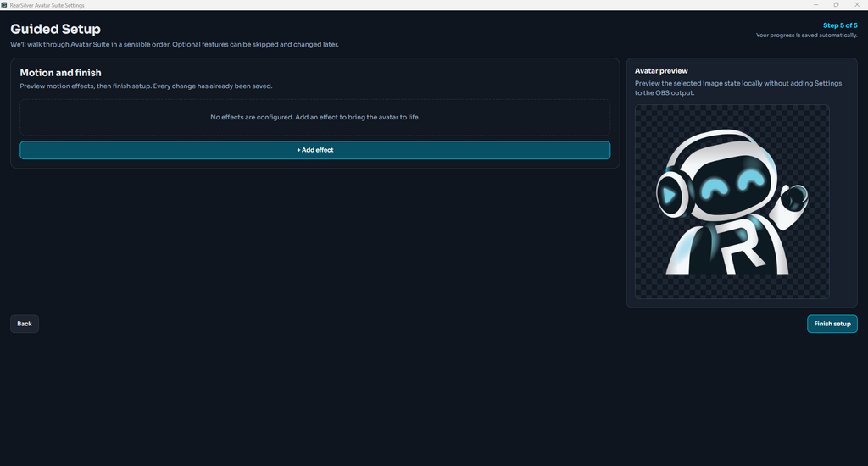Click the window title 'RearSilver Avatar Suite Settings'
The width and height of the screenshot is (868, 466).
pyautogui.click(x=47, y=5)
